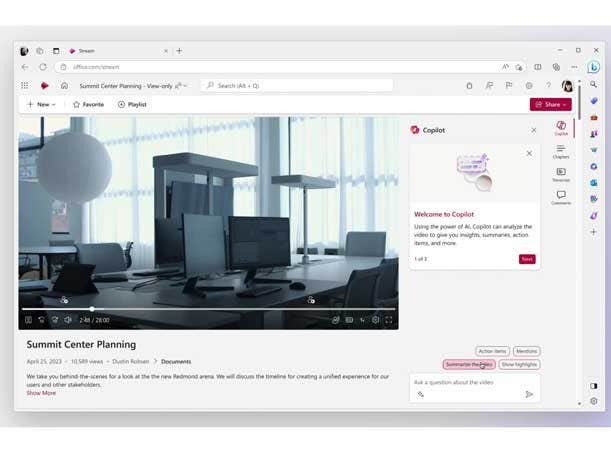Open the Transcript panel
This screenshot has height=458, width=611.
(561, 174)
